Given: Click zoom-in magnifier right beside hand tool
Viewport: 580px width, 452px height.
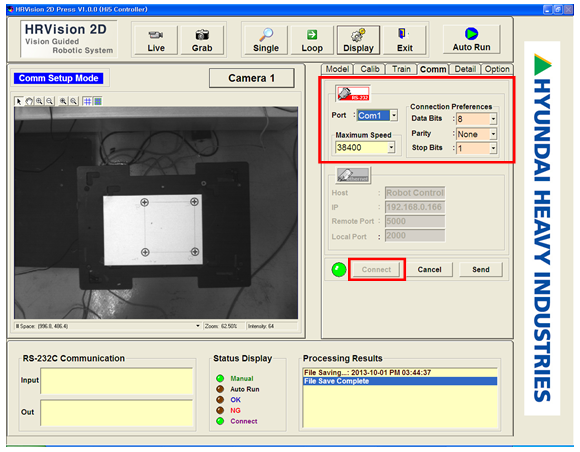Looking at the screenshot, I should pyautogui.click(x=39, y=101).
